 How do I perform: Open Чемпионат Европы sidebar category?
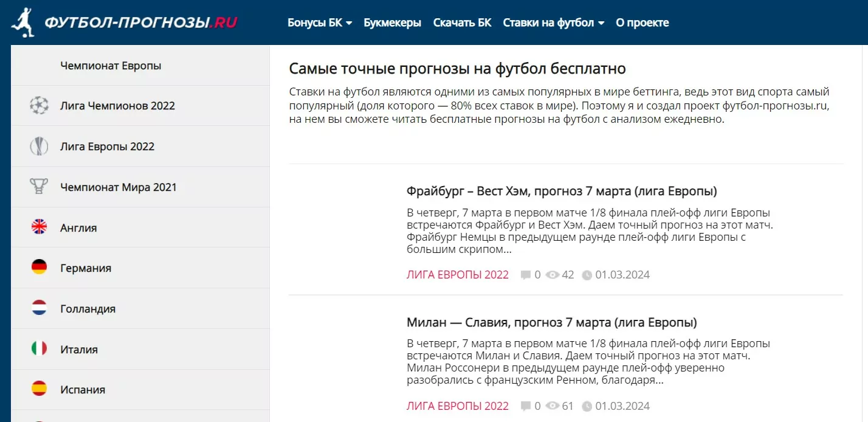(111, 66)
